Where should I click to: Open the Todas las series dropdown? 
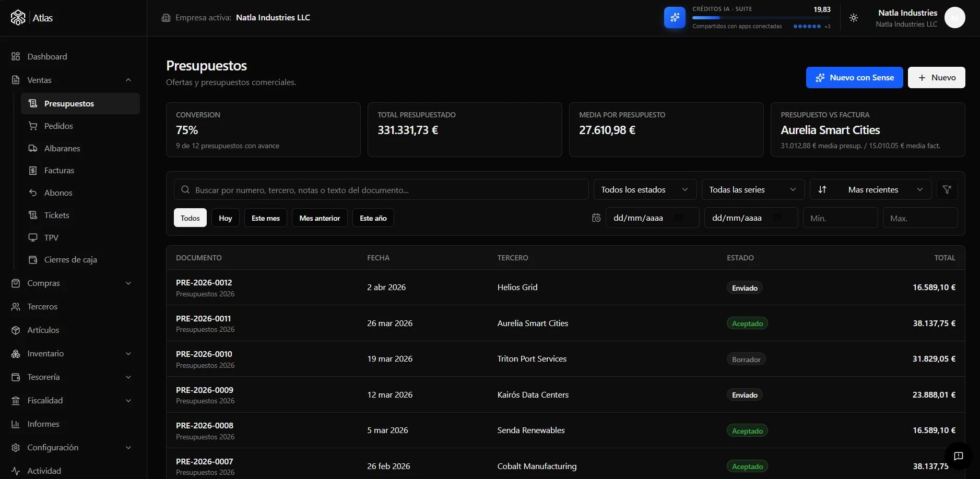[753, 189]
